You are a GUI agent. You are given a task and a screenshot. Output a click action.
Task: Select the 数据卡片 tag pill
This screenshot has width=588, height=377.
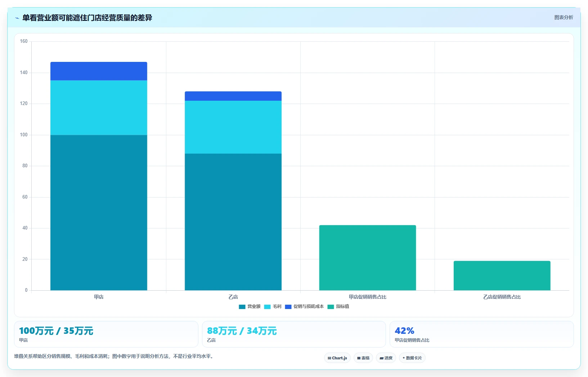[412, 358]
